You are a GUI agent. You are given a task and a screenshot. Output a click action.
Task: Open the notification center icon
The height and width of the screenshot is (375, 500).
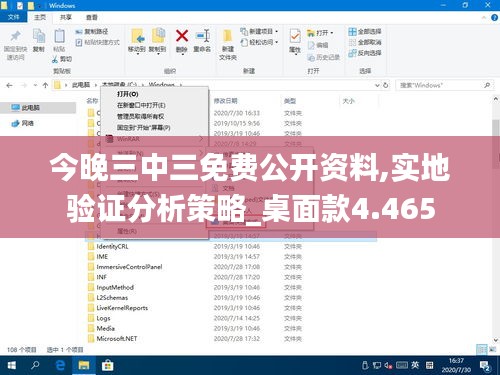click(485, 366)
